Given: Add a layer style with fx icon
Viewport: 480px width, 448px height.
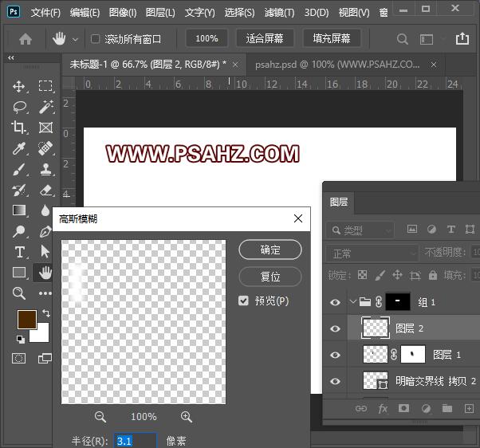Looking at the screenshot, I should pos(383,408).
